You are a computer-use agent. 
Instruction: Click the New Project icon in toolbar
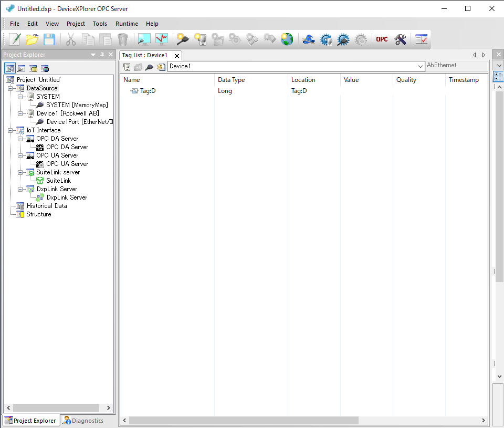click(15, 39)
